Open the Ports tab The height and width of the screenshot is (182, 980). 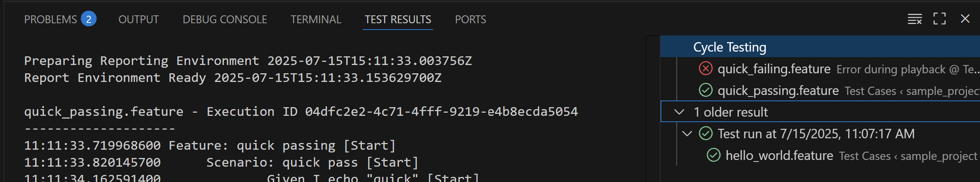(470, 19)
